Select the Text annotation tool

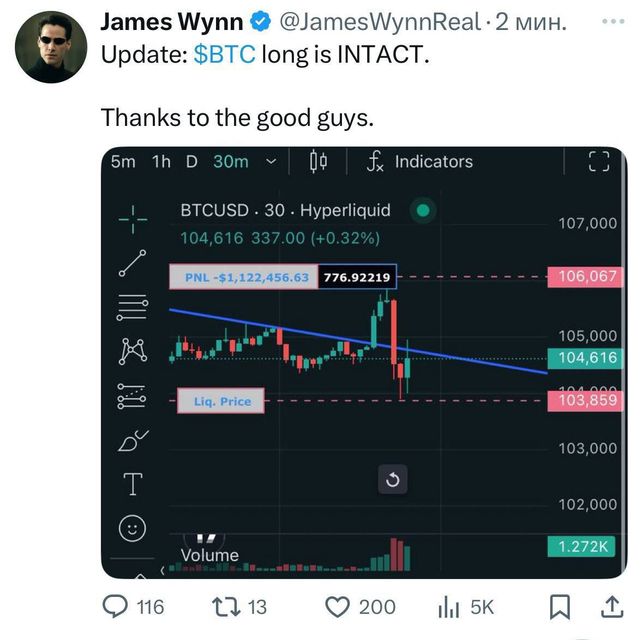tap(133, 484)
